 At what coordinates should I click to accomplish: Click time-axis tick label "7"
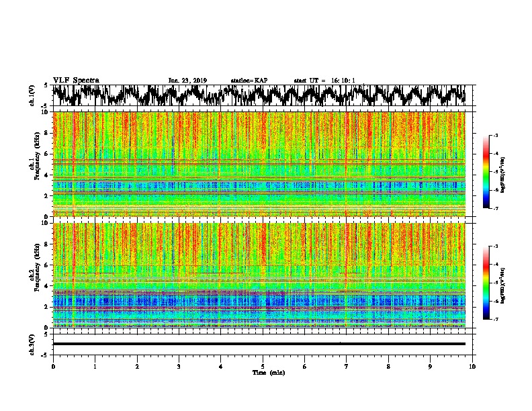[347, 367]
